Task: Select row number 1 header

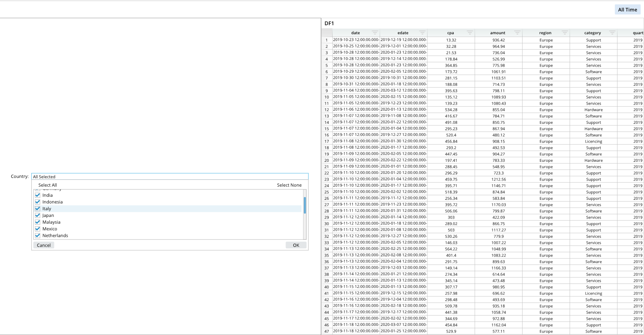Action: (x=327, y=40)
